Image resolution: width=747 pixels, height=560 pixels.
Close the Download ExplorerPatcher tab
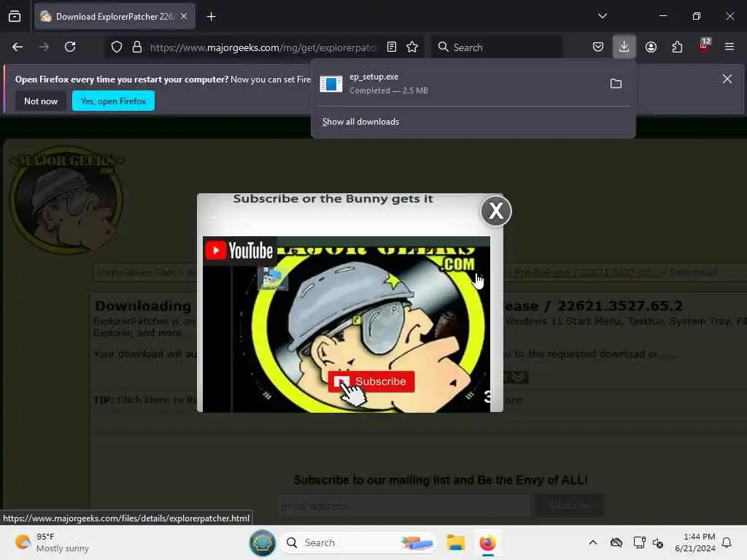click(184, 17)
